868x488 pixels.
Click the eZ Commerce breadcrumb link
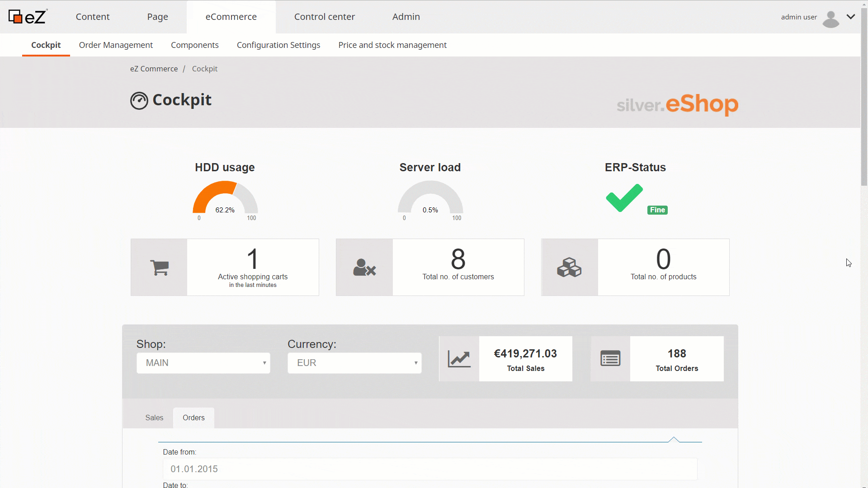(154, 69)
